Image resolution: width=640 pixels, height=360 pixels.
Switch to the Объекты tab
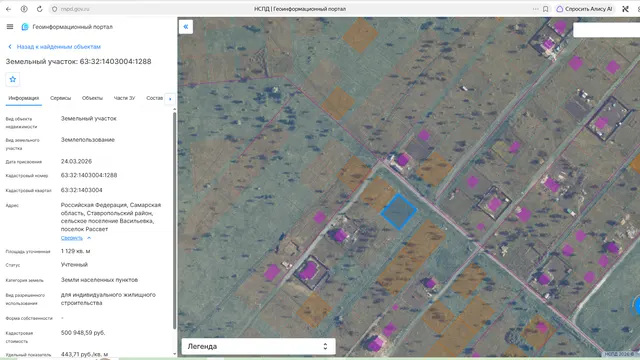[92, 98]
